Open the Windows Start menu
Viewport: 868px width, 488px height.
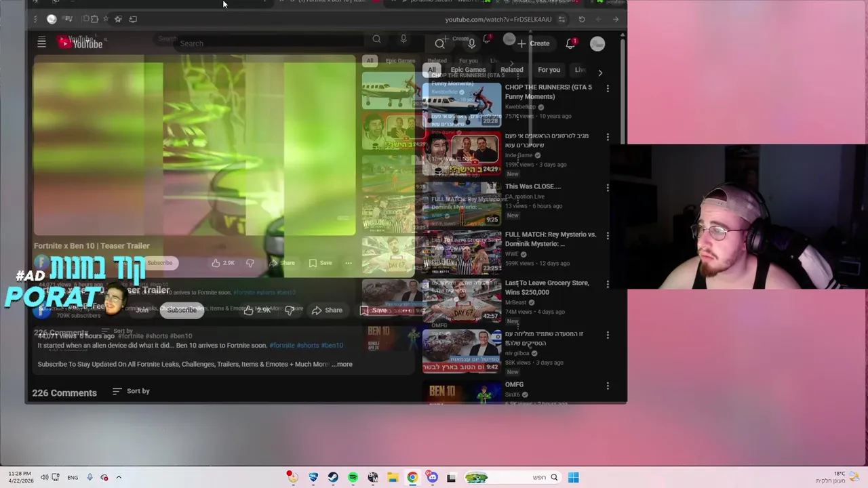coord(574,477)
